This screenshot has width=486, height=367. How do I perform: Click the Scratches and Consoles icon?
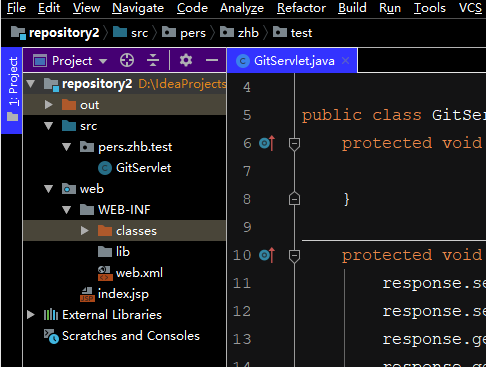coord(51,336)
